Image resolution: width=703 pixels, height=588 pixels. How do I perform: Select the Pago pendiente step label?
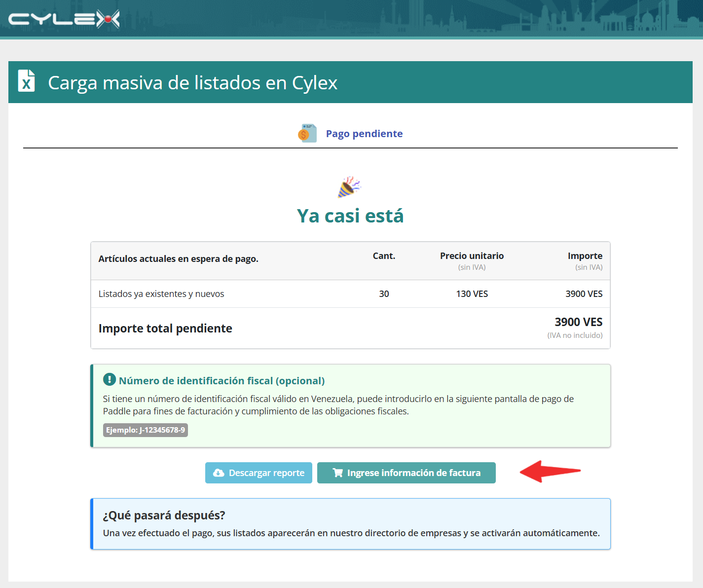364,134
